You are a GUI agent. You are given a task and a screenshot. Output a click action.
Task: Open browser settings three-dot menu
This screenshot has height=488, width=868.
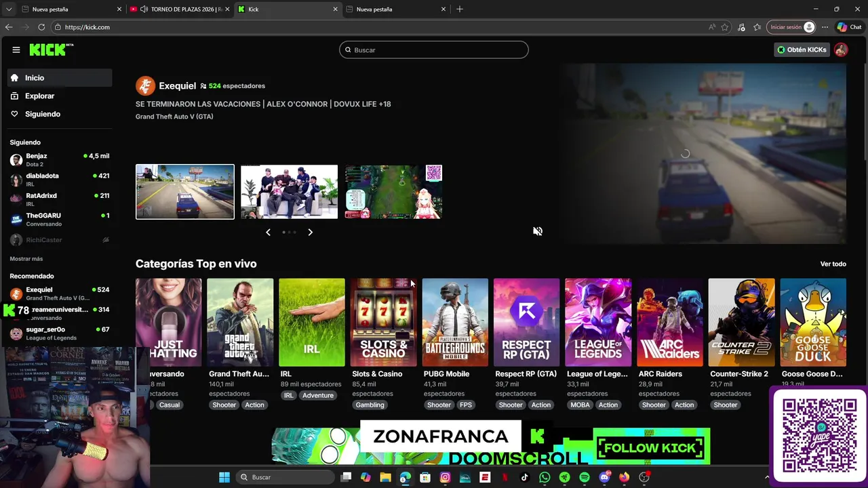click(x=825, y=27)
